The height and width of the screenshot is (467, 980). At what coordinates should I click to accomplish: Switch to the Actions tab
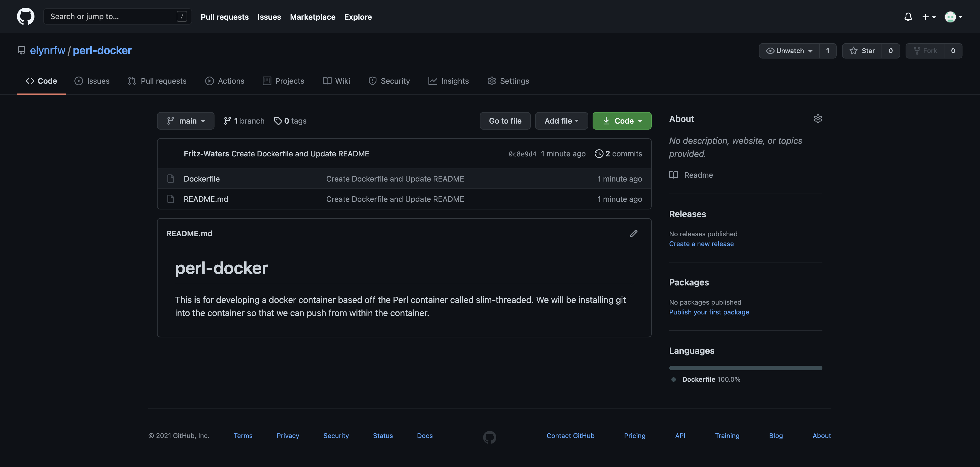tap(224, 81)
